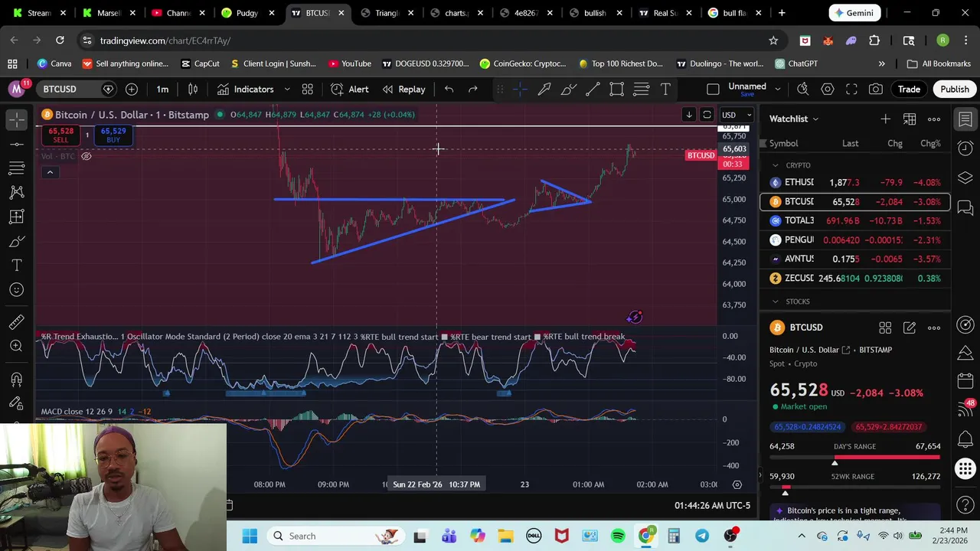Open the Unnamed layout dropdown arrow
The image size is (980, 551).
pos(779,90)
